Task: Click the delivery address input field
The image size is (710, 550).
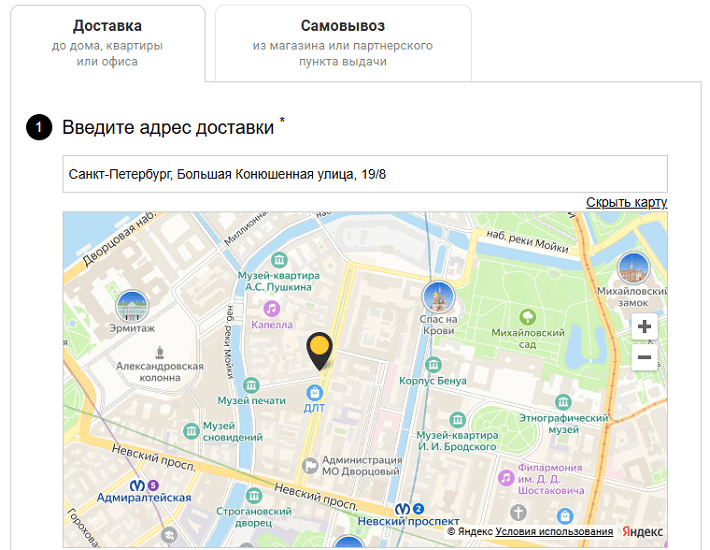Action: click(x=365, y=174)
